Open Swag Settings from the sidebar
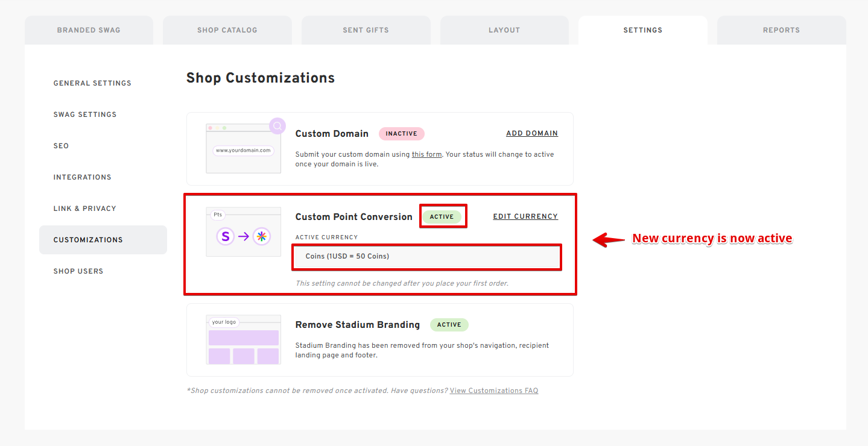 tap(85, 115)
